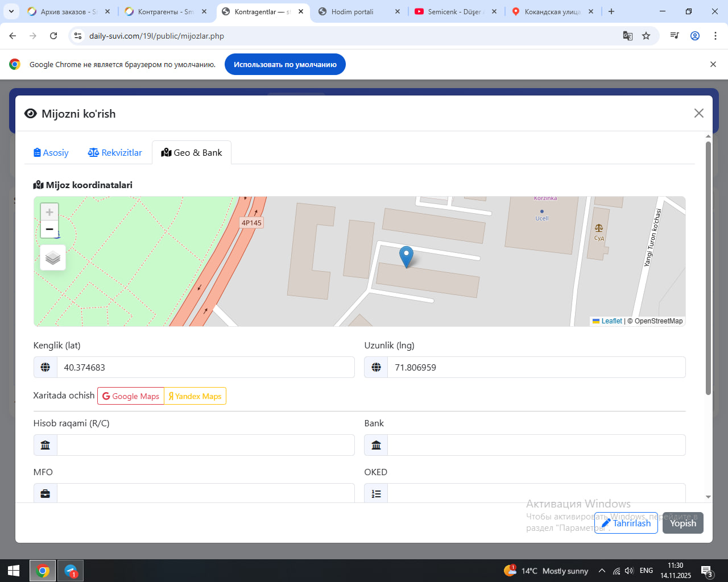
Task: Open the Leaflet attribution link
Action: click(611, 321)
